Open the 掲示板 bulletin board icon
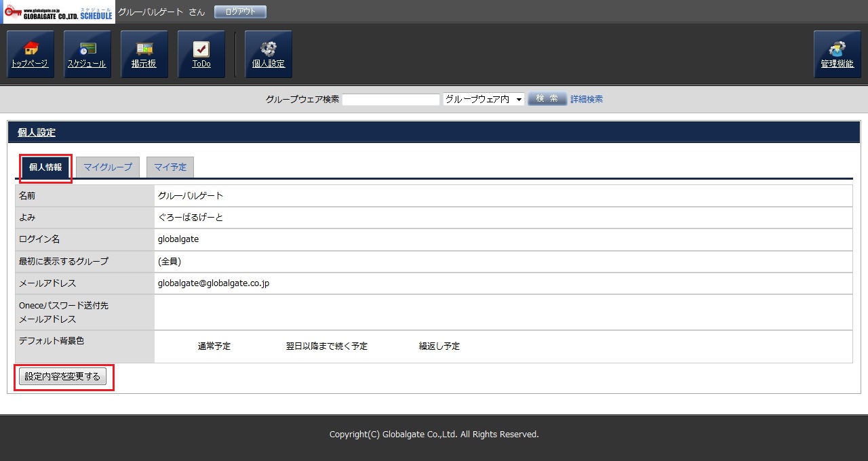The image size is (868, 461). [144, 54]
